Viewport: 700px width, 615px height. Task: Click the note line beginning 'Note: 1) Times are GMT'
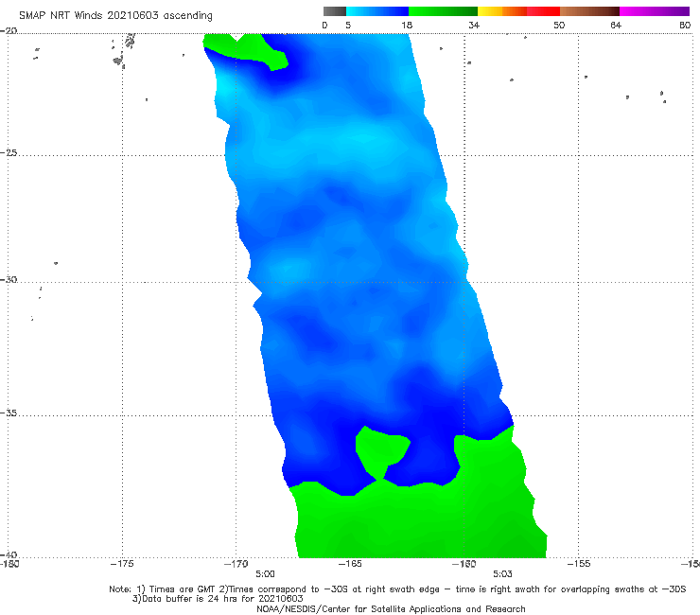point(397,589)
